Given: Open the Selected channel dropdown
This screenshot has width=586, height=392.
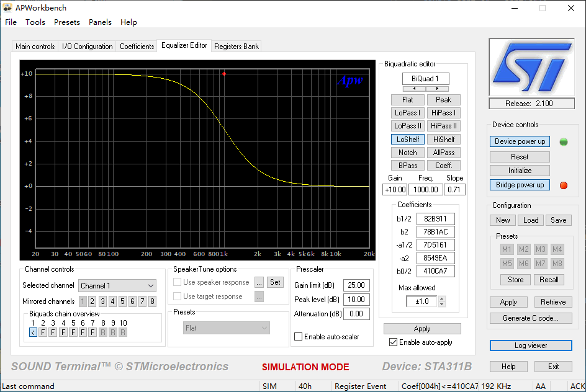Looking at the screenshot, I should [x=117, y=286].
